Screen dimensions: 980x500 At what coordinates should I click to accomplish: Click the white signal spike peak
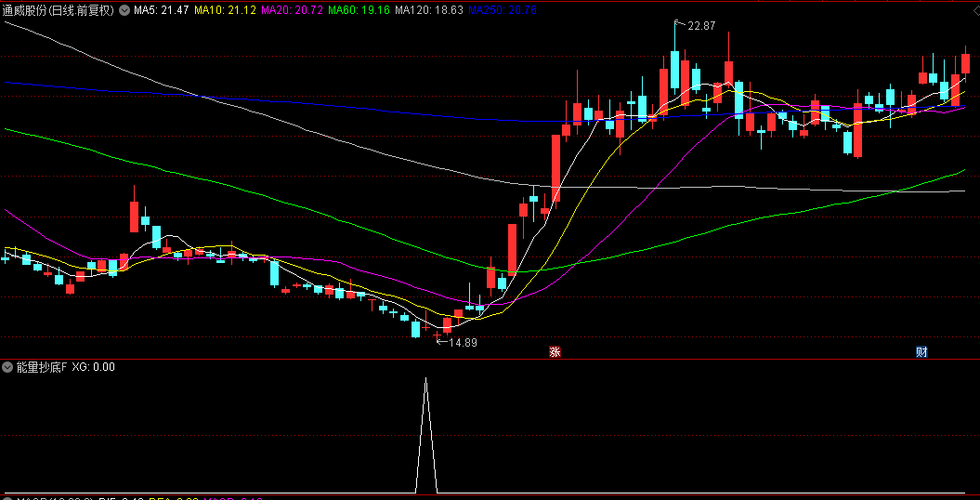click(425, 379)
